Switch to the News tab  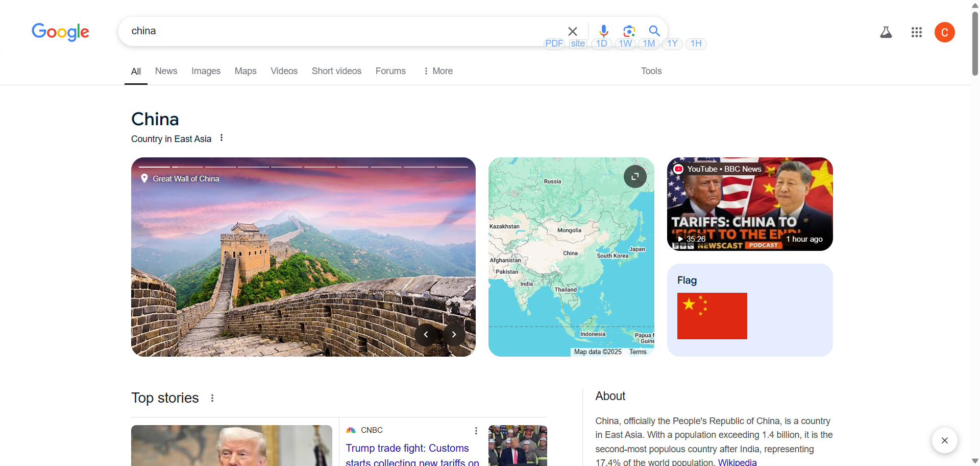point(166,71)
